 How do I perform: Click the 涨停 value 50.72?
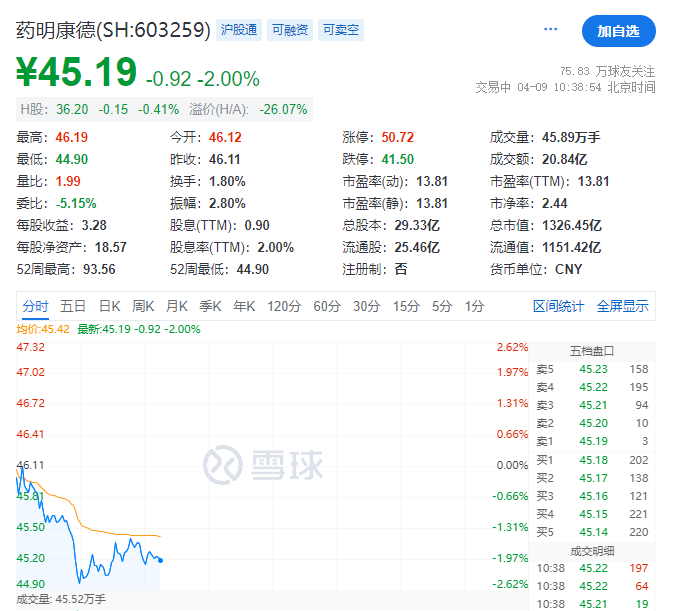tap(398, 137)
